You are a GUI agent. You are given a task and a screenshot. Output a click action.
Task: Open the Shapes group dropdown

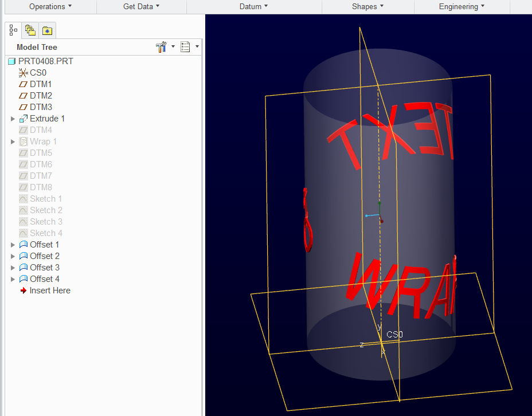point(367,6)
